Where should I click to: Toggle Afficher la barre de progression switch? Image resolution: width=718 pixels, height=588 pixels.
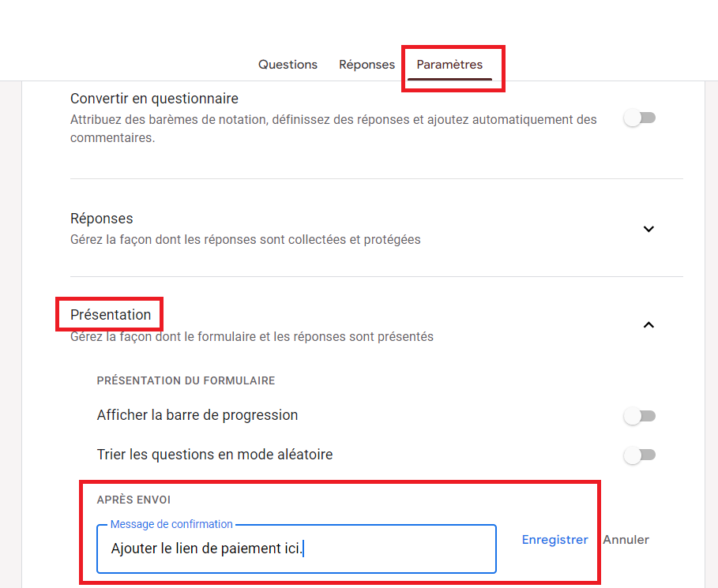coord(639,416)
